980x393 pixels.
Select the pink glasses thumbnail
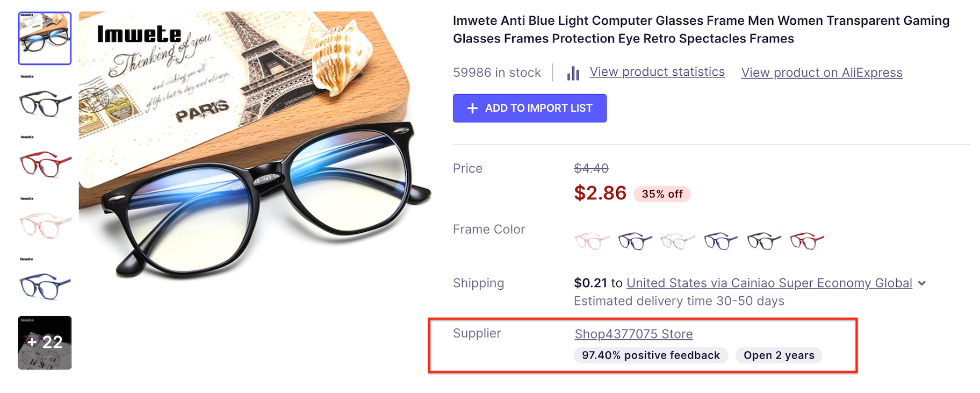pyautogui.click(x=45, y=225)
